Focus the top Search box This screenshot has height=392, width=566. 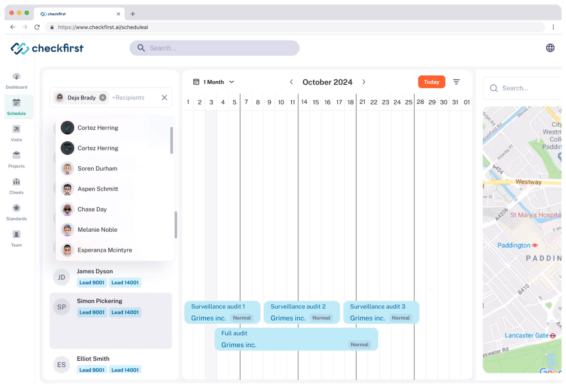[x=214, y=48]
